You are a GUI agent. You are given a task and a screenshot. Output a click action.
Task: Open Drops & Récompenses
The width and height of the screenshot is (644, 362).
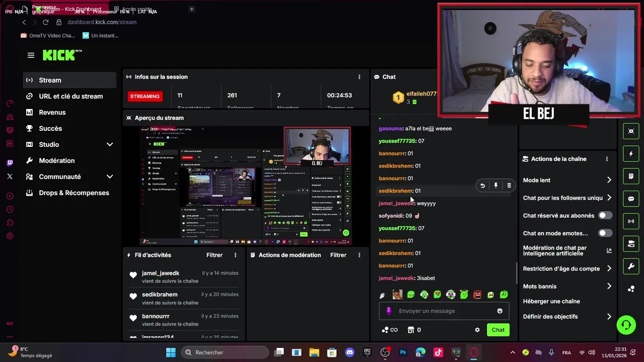point(69,193)
